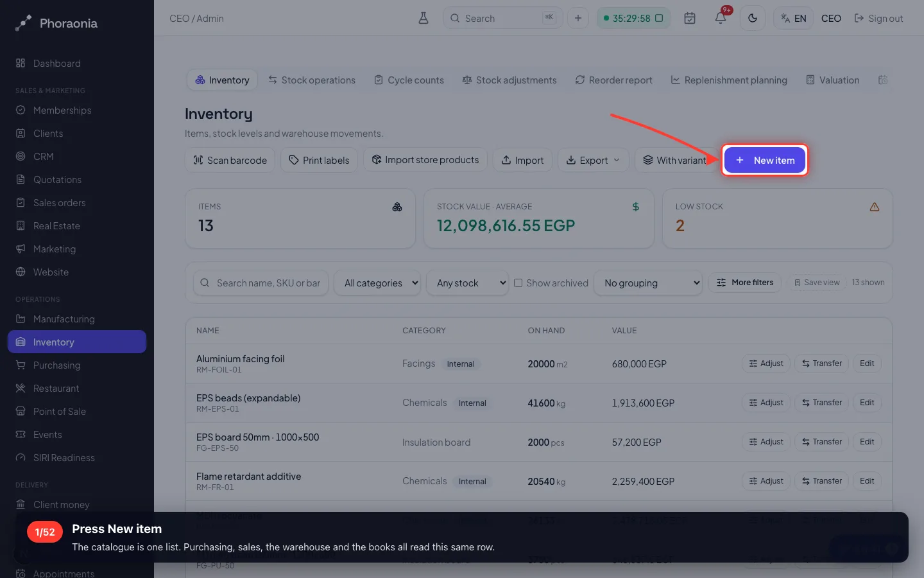This screenshot has height=578, width=924.
Task: Open Manufacturing in sidebar
Action: tap(77, 319)
